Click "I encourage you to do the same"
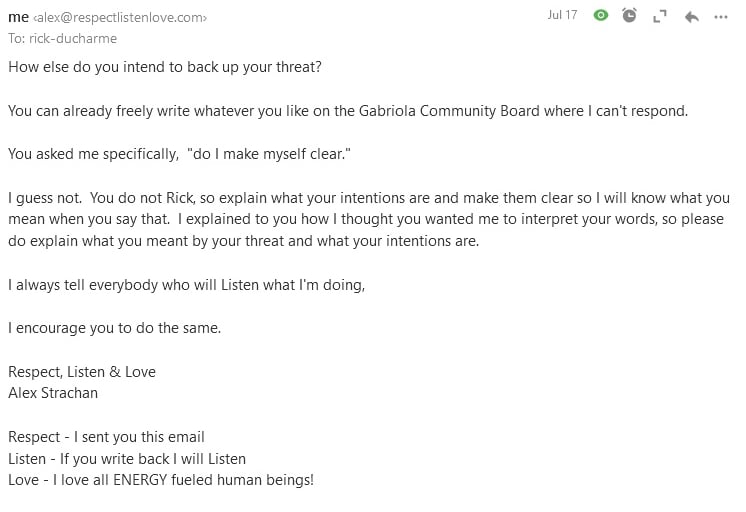Image resolution: width=746 pixels, height=512 pixels. [x=115, y=328]
